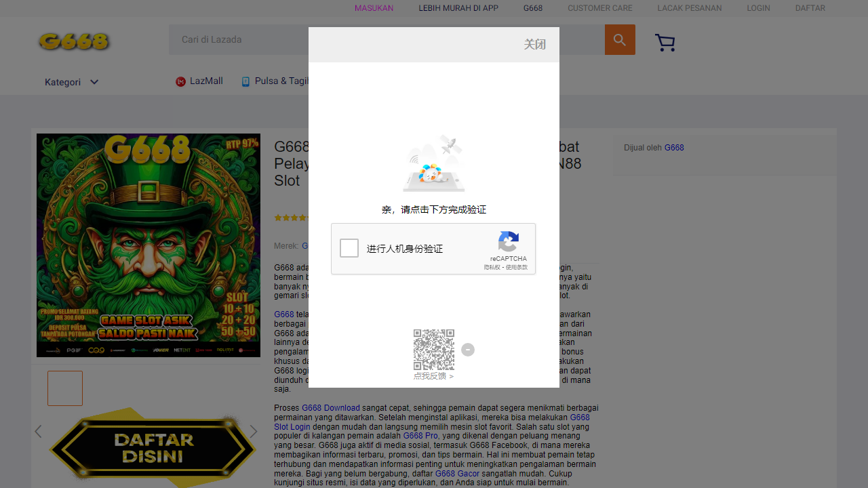Click the LazMall link
868x488 pixels.
(x=206, y=81)
